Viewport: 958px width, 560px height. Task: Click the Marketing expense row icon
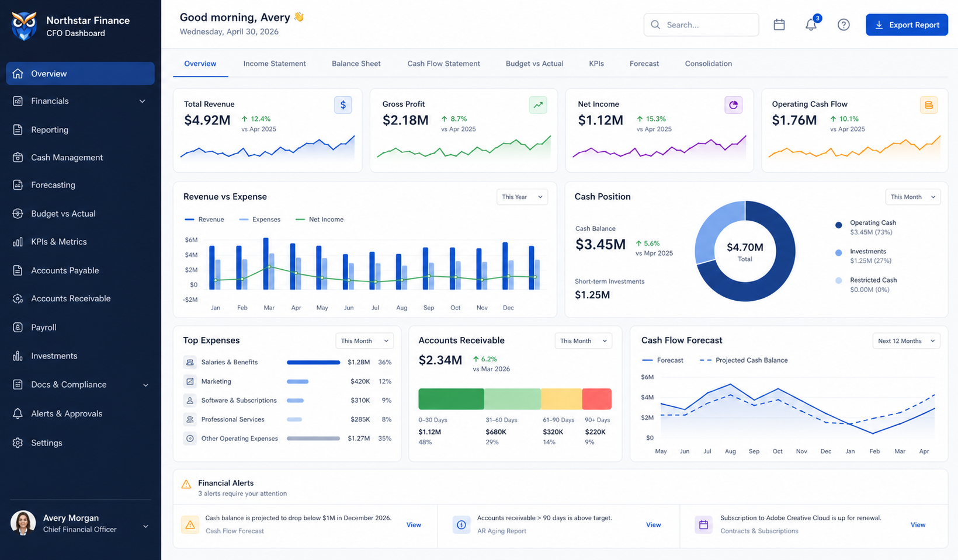pyautogui.click(x=190, y=381)
